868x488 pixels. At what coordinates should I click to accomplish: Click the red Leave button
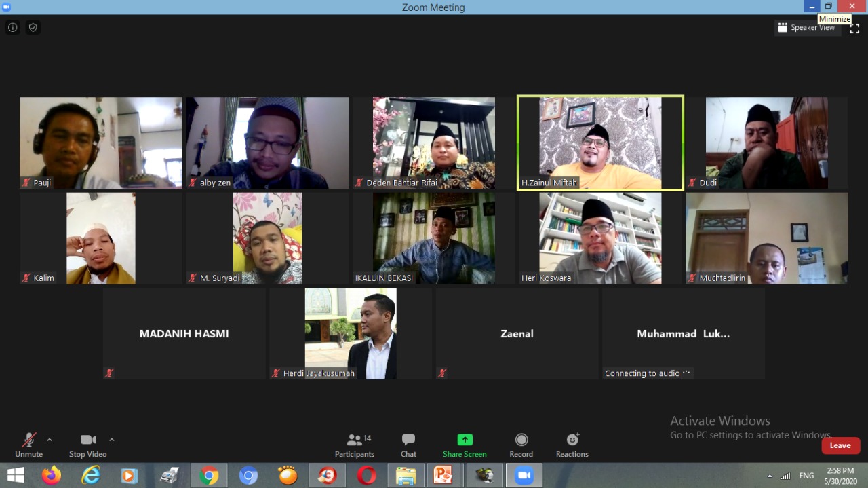(x=840, y=445)
